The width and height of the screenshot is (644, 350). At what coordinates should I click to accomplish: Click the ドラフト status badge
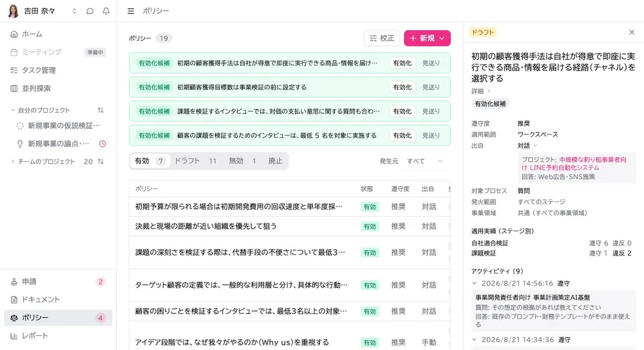point(482,32)
